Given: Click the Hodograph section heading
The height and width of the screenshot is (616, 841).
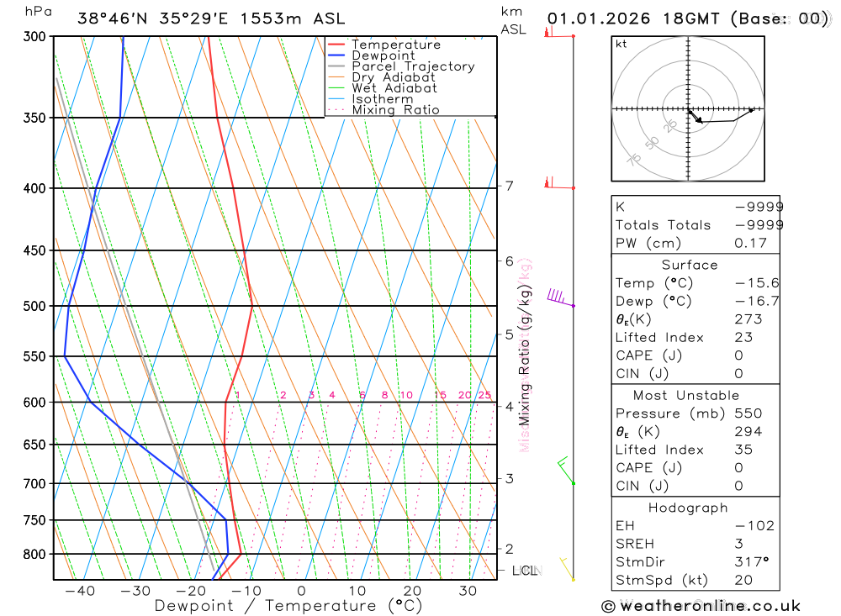Looking at the screenshot, I should point(688,508).
